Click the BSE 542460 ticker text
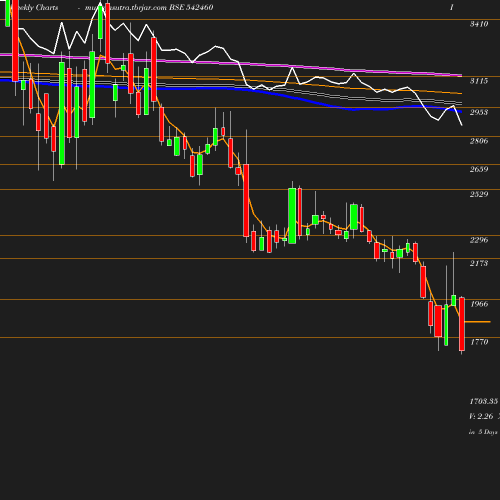 pos(191,8)
